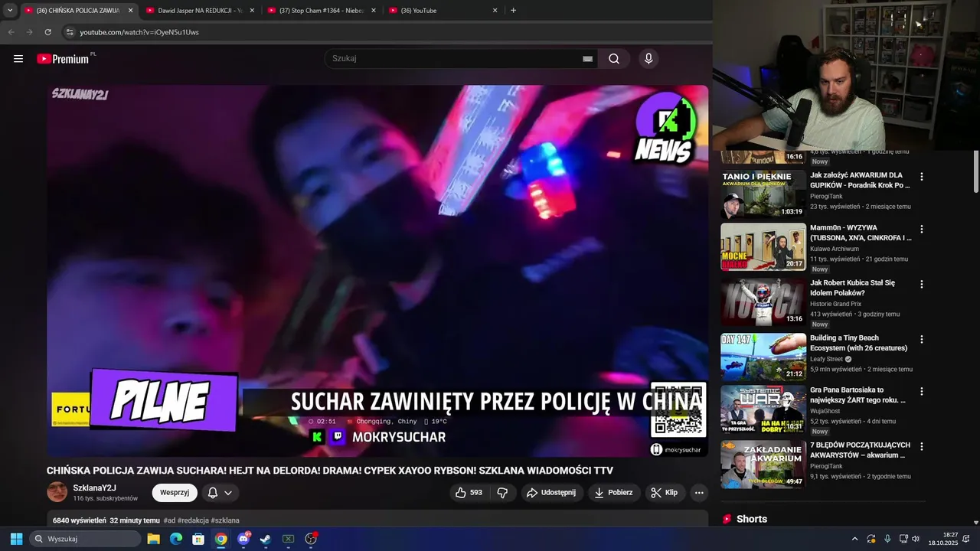
Task: Open Jak Robert Kubica video thumbnail
Action: click(x=763, y=302)
